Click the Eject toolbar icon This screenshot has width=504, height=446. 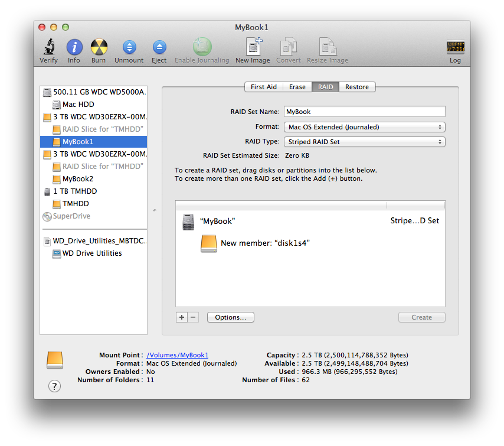tap(159, 47)
